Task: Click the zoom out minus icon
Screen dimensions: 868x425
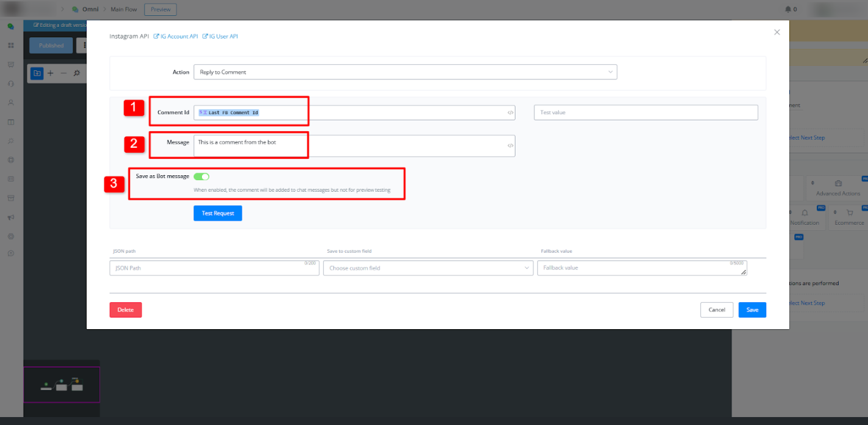Action: [x=63, y=73]
